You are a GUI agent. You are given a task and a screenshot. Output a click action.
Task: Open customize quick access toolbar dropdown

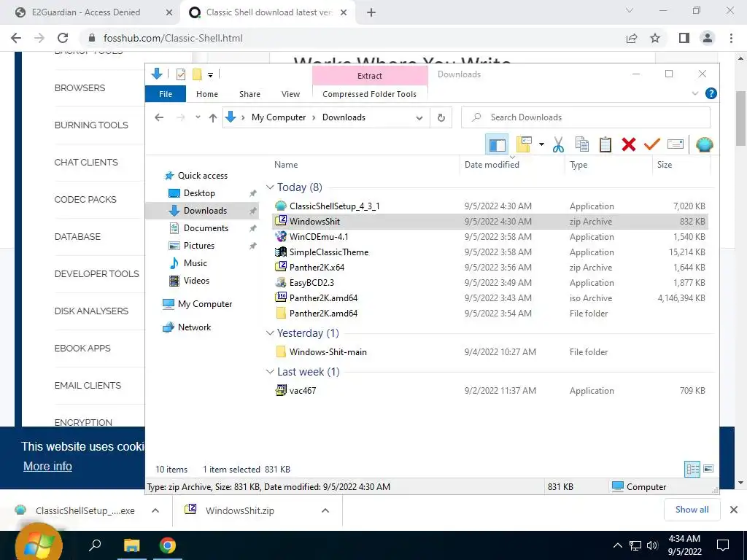point(210,75)
